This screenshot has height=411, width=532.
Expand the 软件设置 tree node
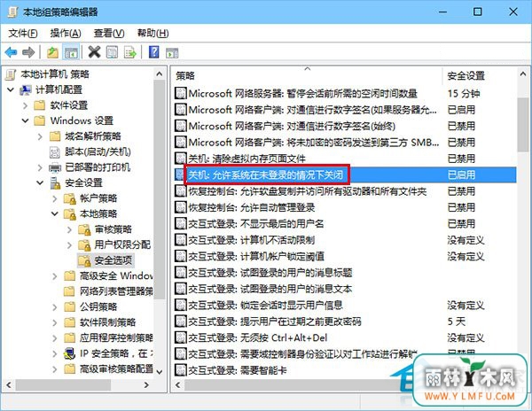point(25,105)
